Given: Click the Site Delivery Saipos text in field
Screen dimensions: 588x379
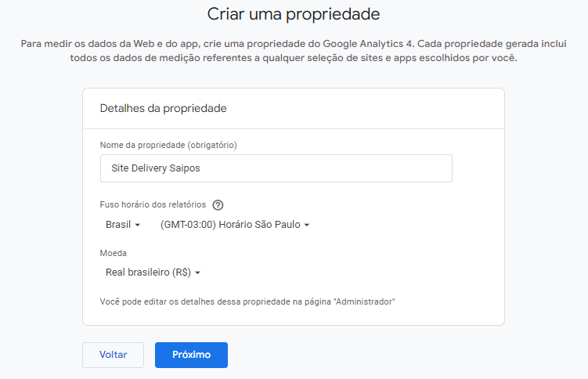Looking at the screenshot, I should click(156, 168).
